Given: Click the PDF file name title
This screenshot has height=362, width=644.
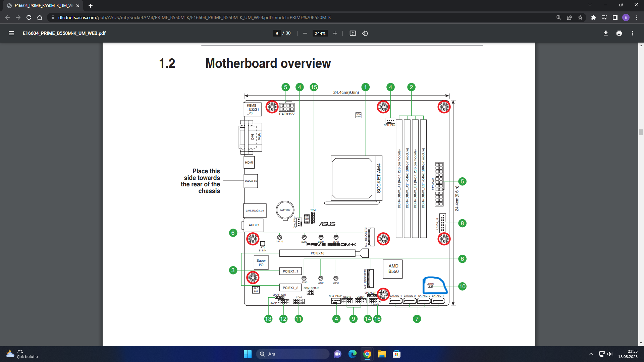Looking at the screenshot, I should (x=64, y=33).
